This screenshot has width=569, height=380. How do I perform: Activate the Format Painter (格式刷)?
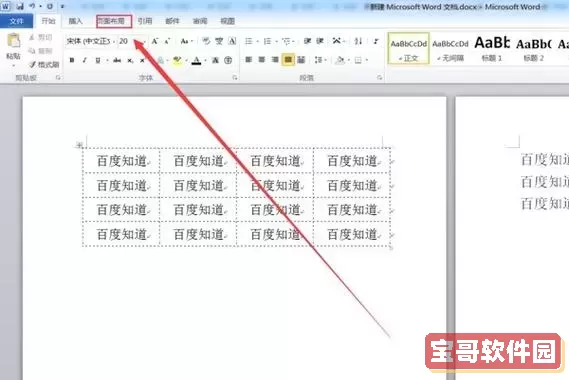44,65
